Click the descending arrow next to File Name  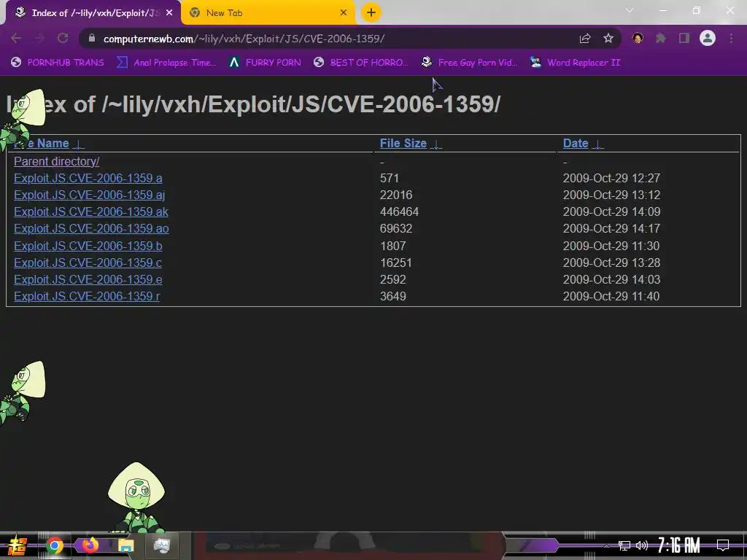pos(79,144)
